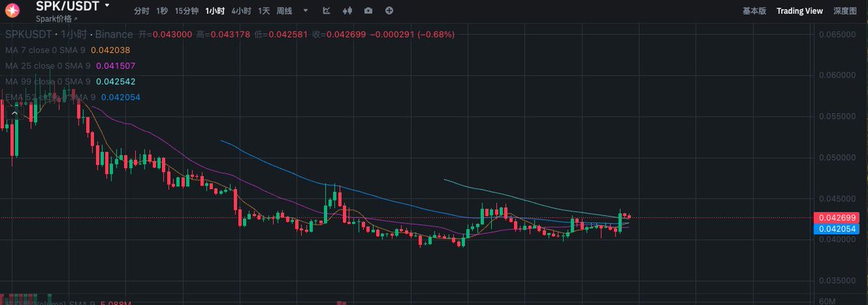Click the open price value 开=0.043000
This screenshot has width=868, height=305.
point(165,34)
